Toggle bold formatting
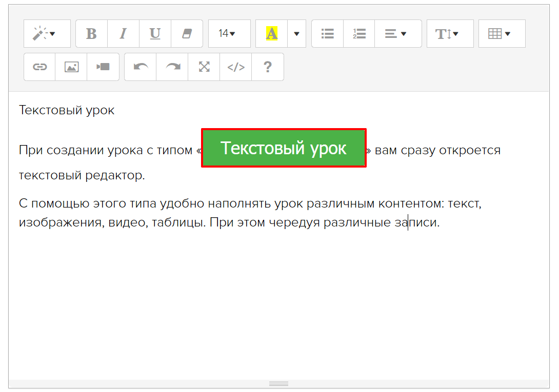The width and height of the screenshot is (559, 392). tap(91, 34)
